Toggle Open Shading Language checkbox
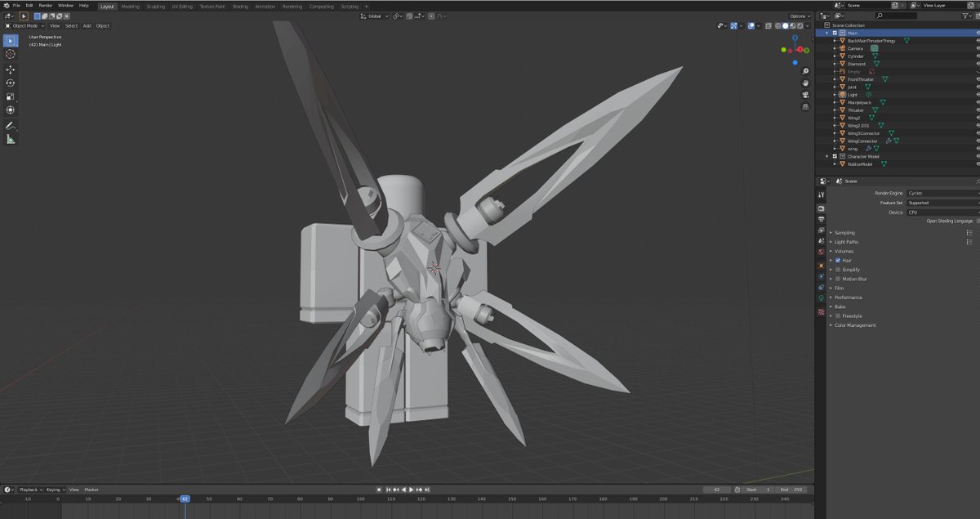Screen dimensions: 980x519 tap(978, 221)
